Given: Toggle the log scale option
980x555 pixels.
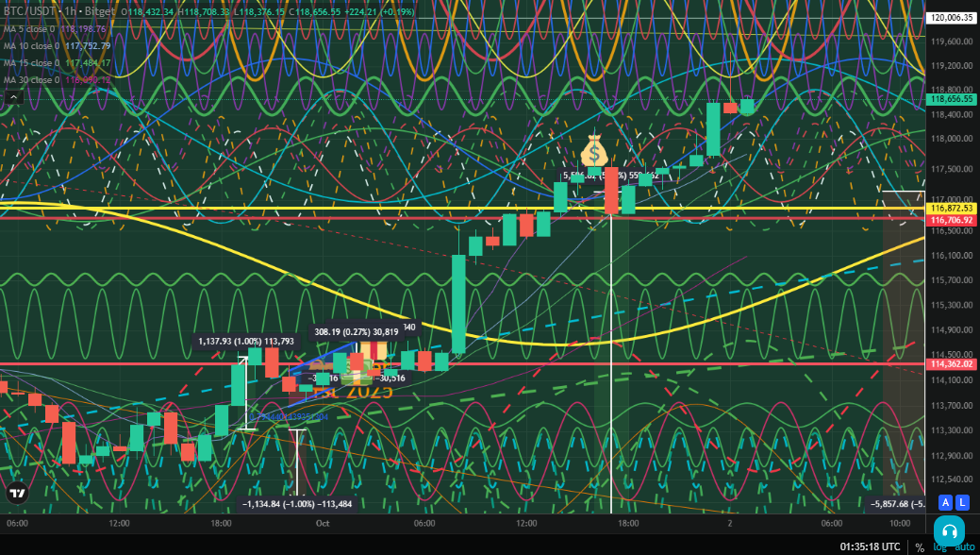Looking at the screenshot, I should (x=939, y=547).
